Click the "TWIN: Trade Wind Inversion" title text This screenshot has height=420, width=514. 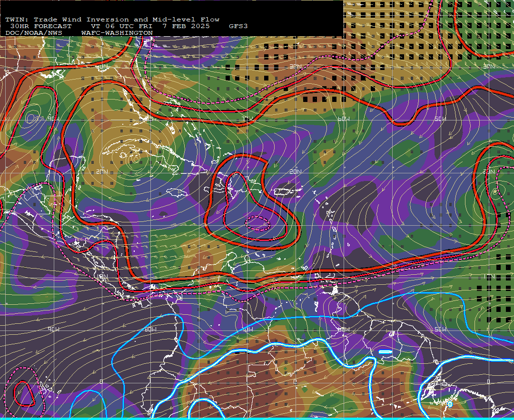click(67, 20)
